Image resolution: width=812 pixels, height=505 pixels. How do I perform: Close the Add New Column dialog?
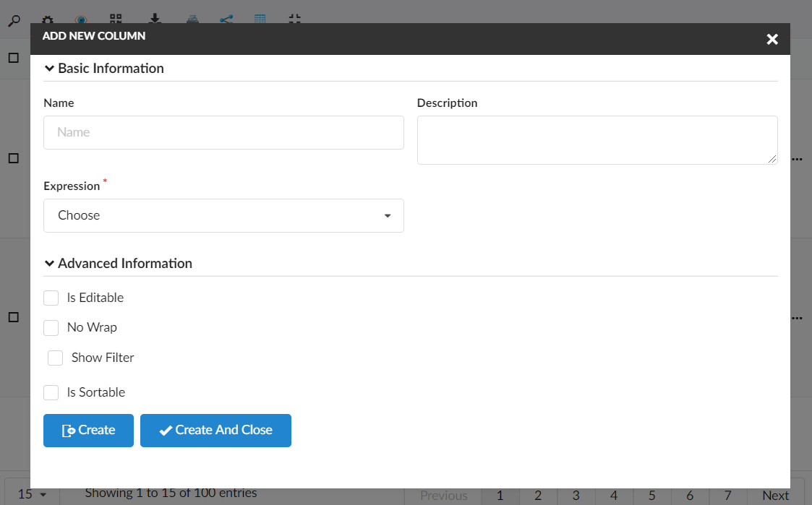point(772,39)
